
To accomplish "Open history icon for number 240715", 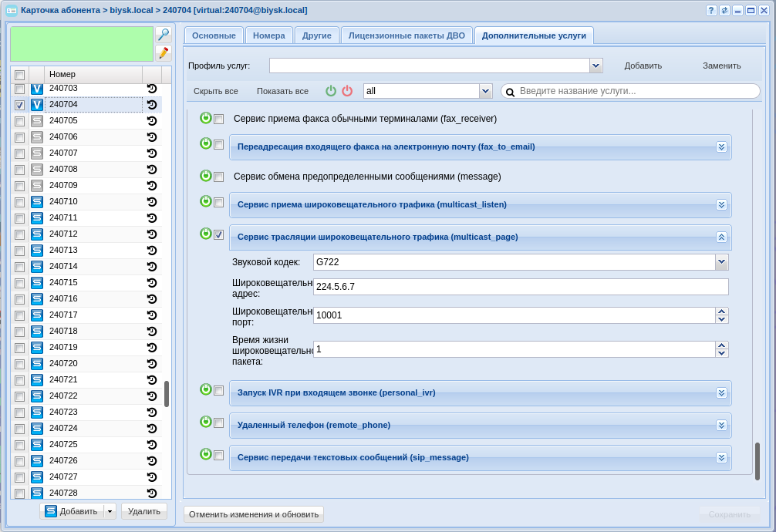I will pyautogui.click(x=152, y=283).
